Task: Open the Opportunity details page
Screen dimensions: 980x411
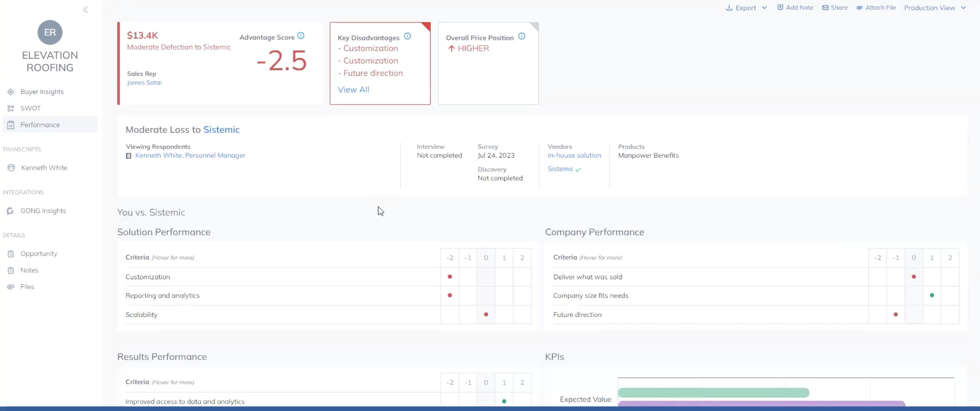Action: (x=39, y=254)
